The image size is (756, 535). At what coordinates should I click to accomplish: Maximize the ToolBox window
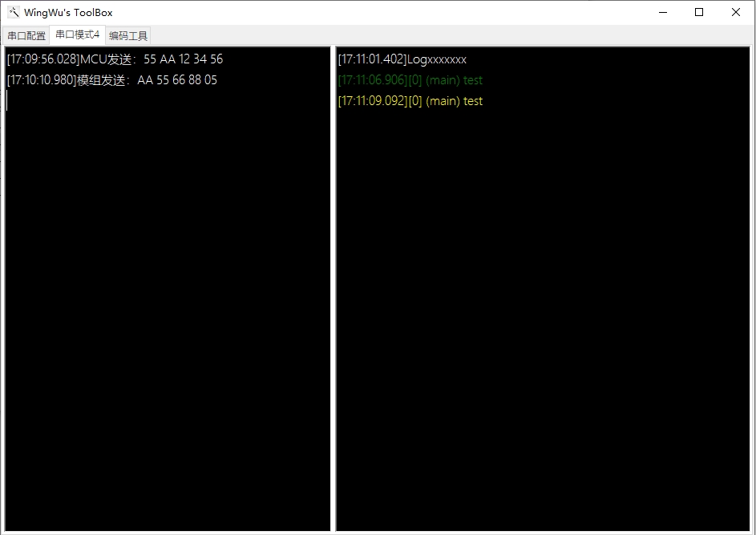(699, 12)
